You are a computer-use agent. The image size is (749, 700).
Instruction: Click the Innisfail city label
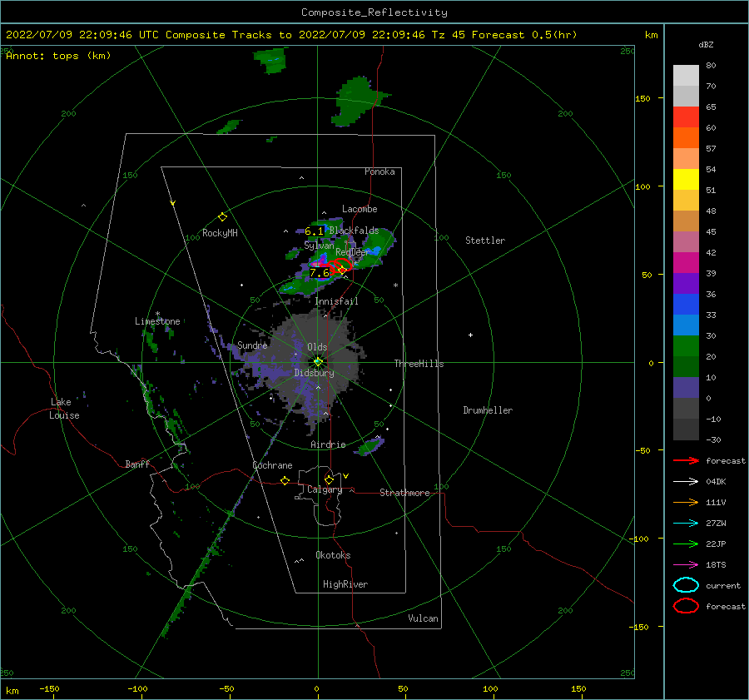click(x=336, y=301)
